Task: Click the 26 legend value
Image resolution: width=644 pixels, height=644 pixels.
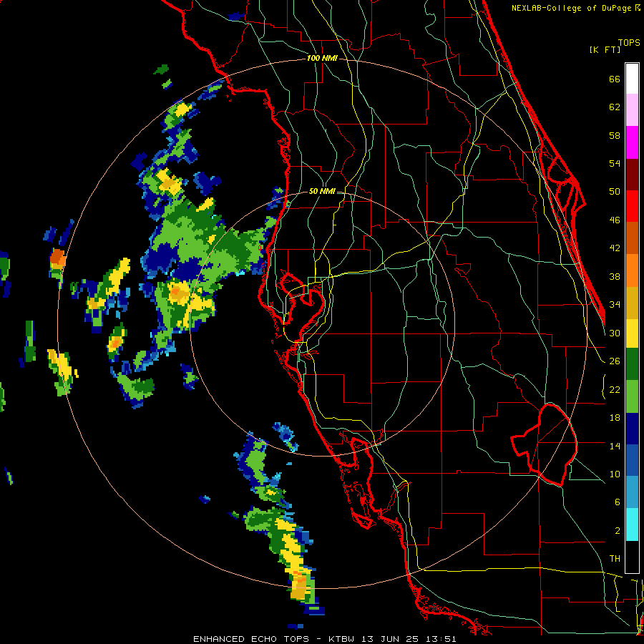Action: [x=615, y=361]
